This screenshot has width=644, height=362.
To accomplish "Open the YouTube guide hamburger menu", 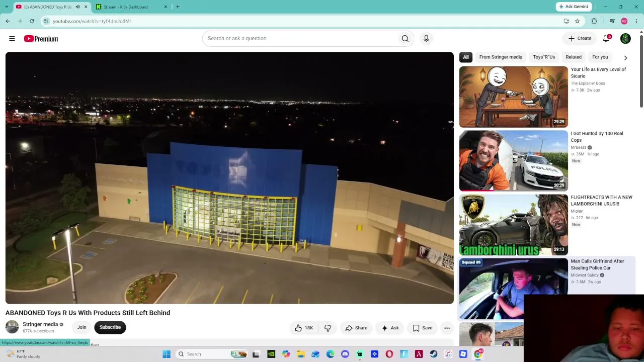I will pos(12,38).
